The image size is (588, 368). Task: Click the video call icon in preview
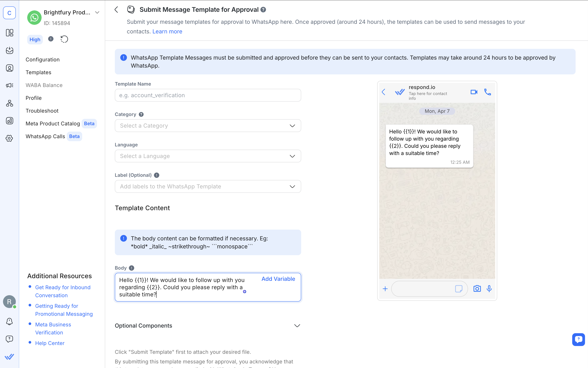point(474,92)
